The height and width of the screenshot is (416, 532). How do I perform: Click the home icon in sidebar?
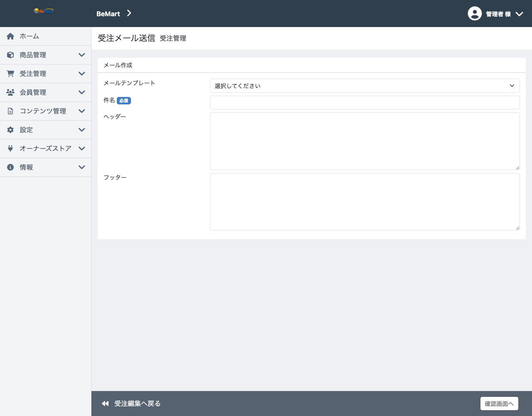coord(10,36)
